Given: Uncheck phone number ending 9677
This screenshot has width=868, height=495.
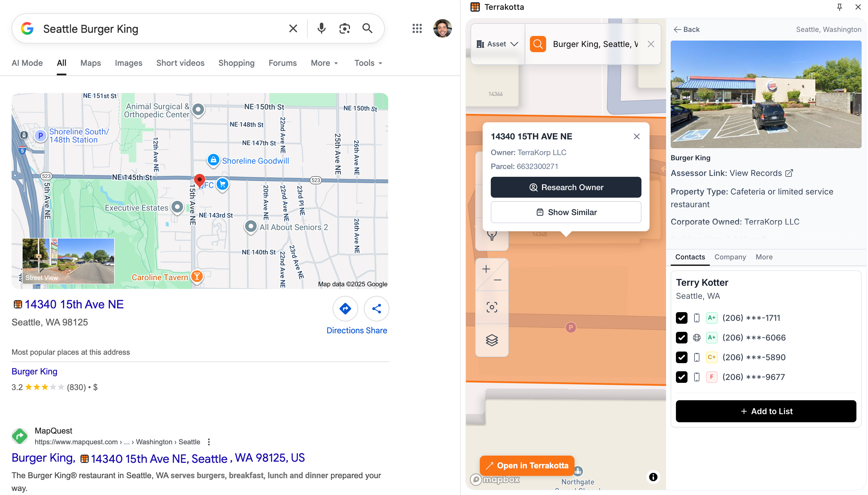Looking at the screenshot, I should click(681, 377).
